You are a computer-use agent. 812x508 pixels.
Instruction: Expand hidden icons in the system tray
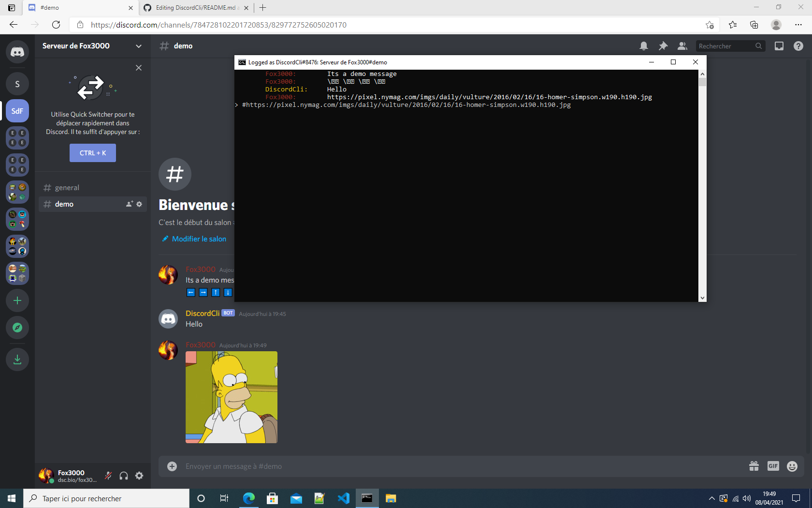711,498
